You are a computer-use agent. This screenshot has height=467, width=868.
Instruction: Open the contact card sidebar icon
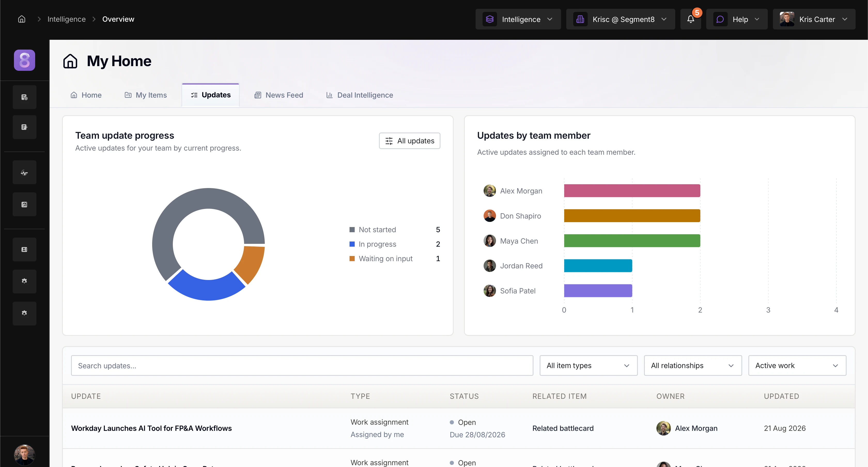pos(24,249)
